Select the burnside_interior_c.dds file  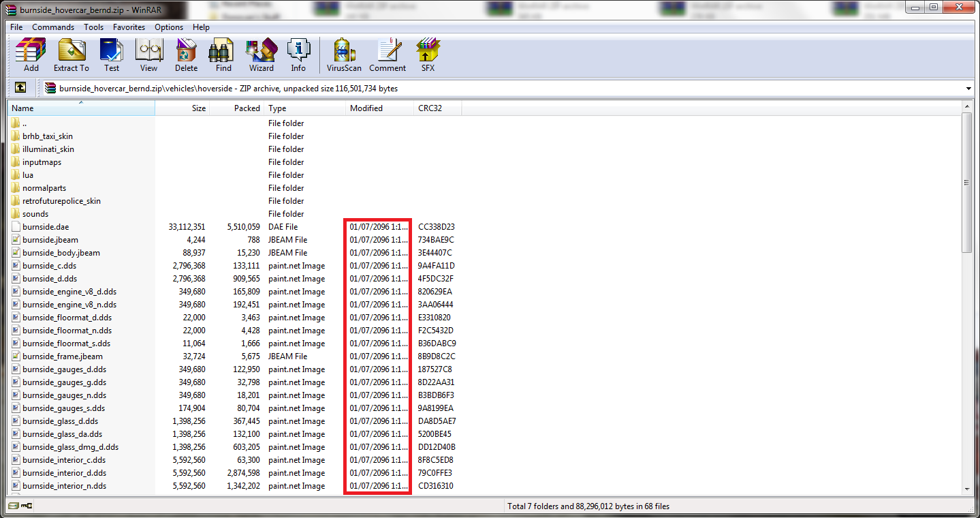pyautogui.click(x=64, y=460)
